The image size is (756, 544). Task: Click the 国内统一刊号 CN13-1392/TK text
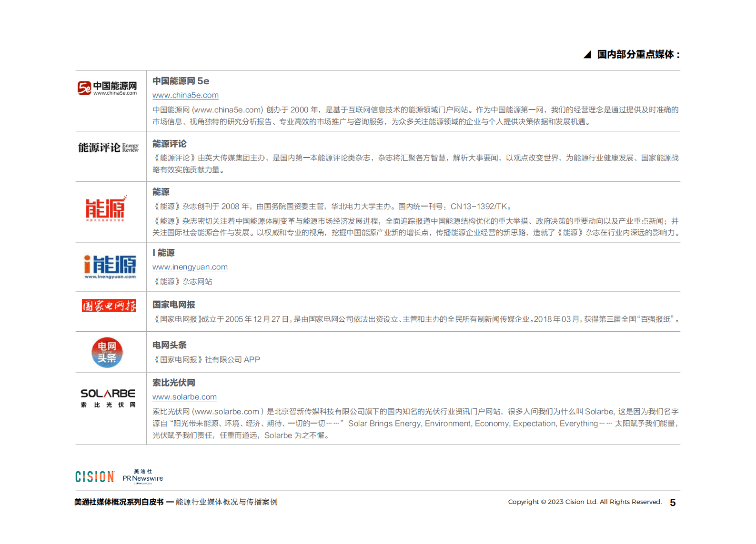[x=455, y=207]
